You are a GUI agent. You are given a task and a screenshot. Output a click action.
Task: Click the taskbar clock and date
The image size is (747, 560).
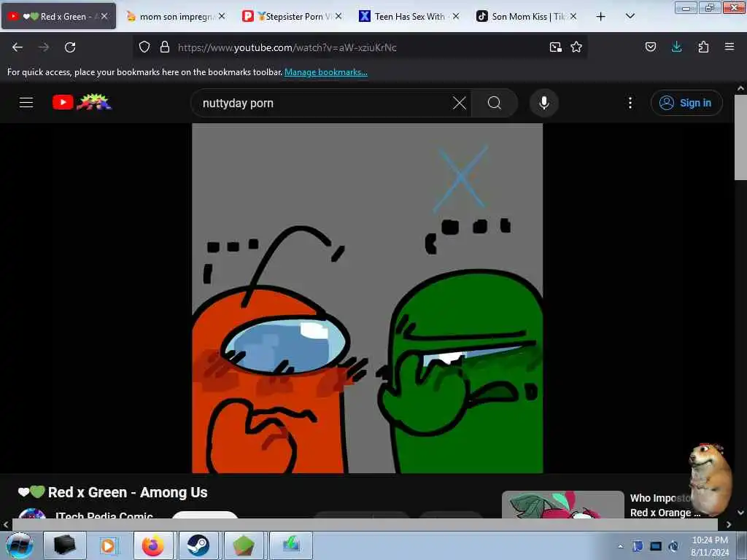pos(710,546)
